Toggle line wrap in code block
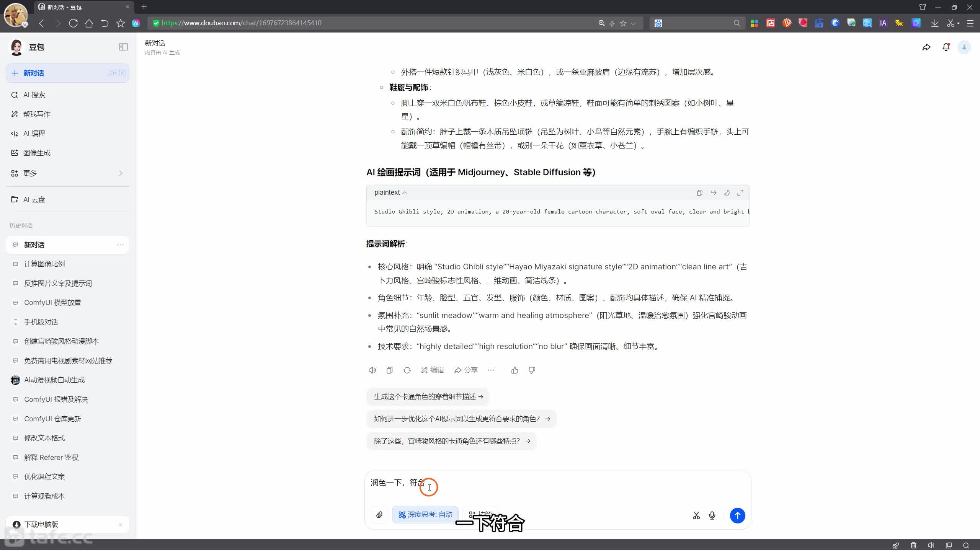This screenshot has height=551, width=980. tap(713, 193)
